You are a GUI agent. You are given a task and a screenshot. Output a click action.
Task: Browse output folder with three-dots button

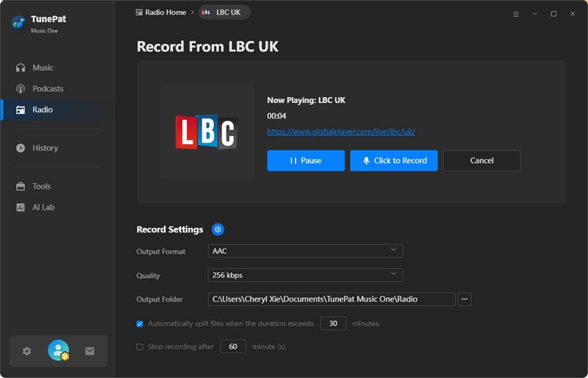pyautogui.click(x=464, y=299)
